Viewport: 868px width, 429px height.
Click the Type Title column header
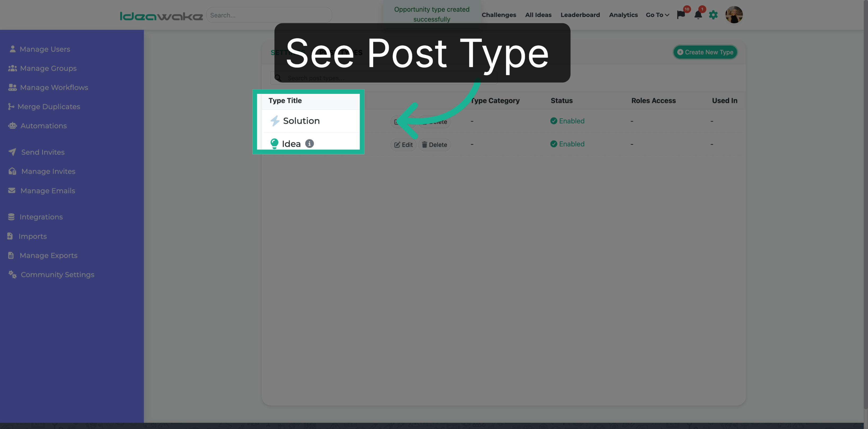pyautogui.click(x=285, y=101)
